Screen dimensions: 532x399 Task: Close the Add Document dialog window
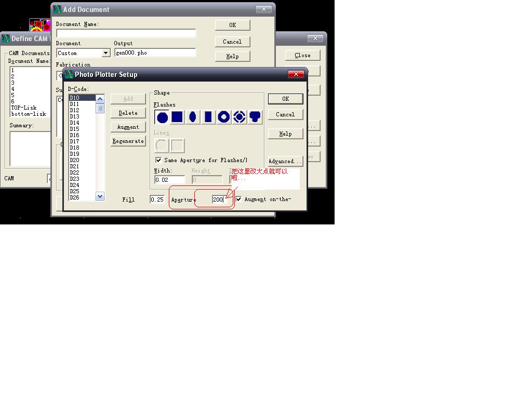point(264,9)
